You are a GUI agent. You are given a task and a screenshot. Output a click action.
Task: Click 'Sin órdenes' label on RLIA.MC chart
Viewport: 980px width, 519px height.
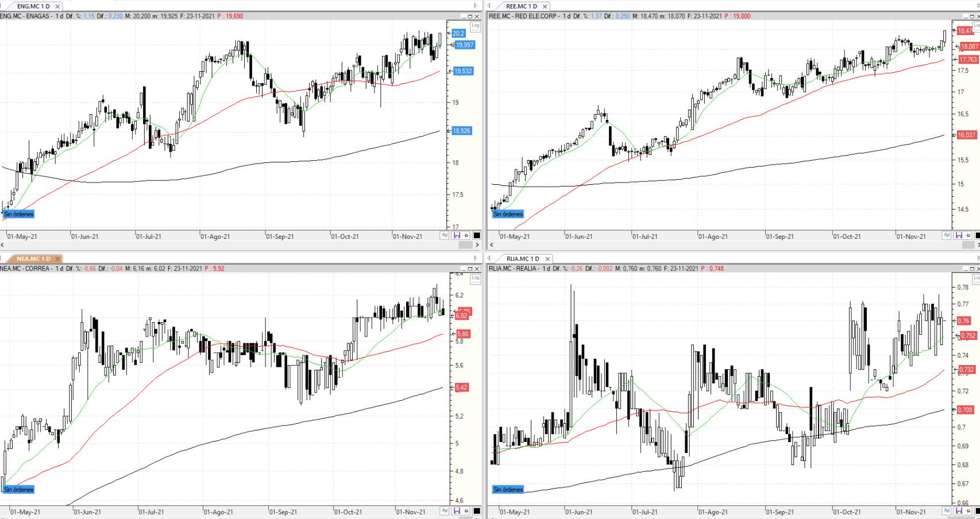coord(508,490)
